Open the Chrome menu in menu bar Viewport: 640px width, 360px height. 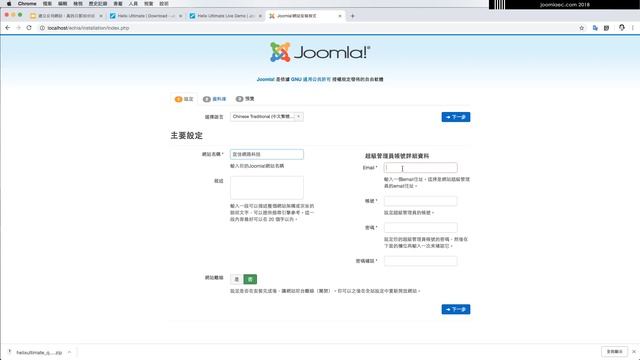click(x=27, y=3)
